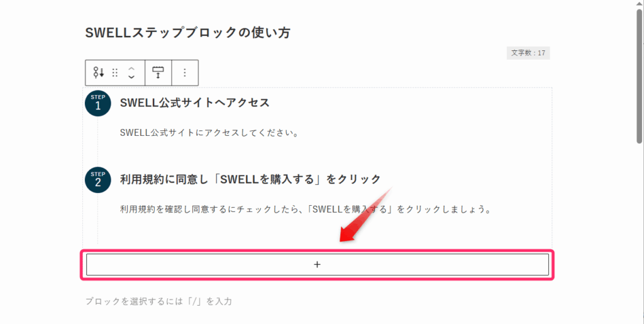The height and width of the screenshot is (324, 644).
Task: Click the Step 2 description paragraph
Action: coord(305,209)
